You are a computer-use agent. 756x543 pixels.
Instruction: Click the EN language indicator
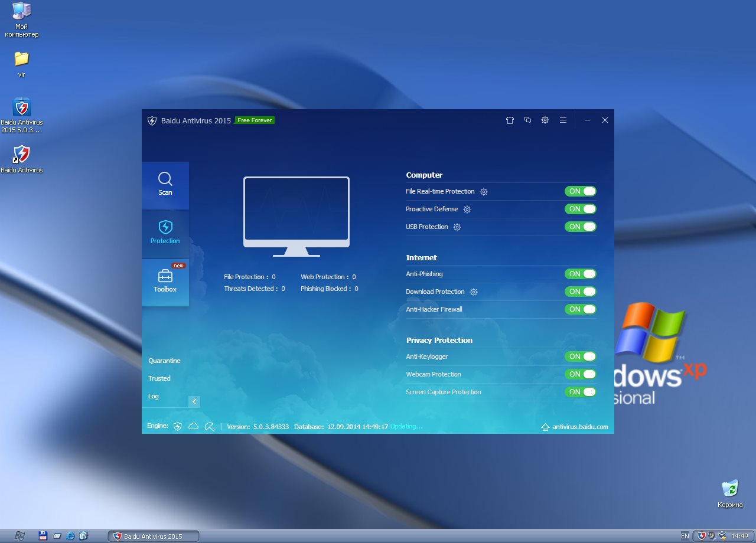pyautogui.click(x=685, y=536)
